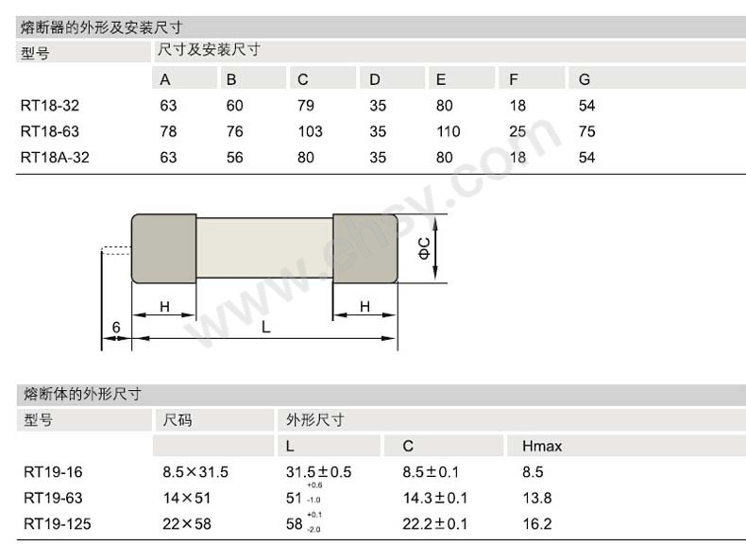Click the Hmax value 13.8
746x560 pixels.
pos(537,499)
